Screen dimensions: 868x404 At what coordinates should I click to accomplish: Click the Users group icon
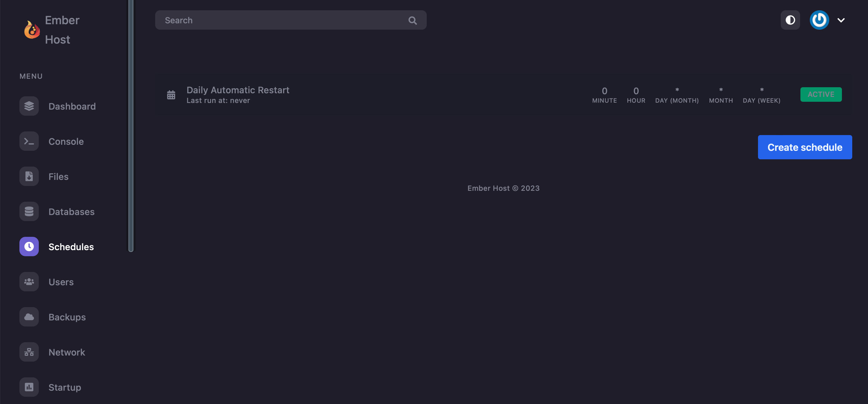click(29, 282)
